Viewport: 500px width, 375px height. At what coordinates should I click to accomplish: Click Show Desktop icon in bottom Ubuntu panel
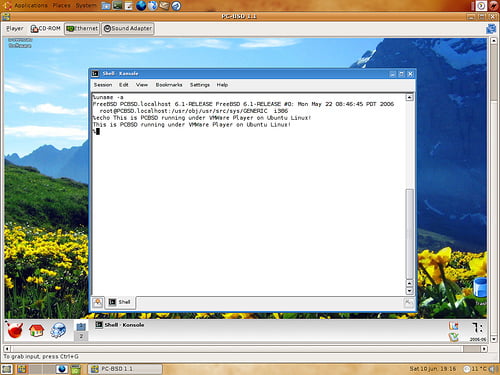6,369
